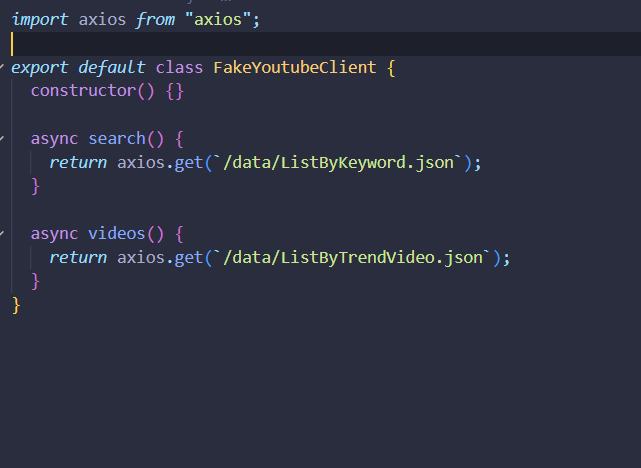Click the "videos" method name
Viewport: 641px width, 468px height.
(x=117, y=233)
